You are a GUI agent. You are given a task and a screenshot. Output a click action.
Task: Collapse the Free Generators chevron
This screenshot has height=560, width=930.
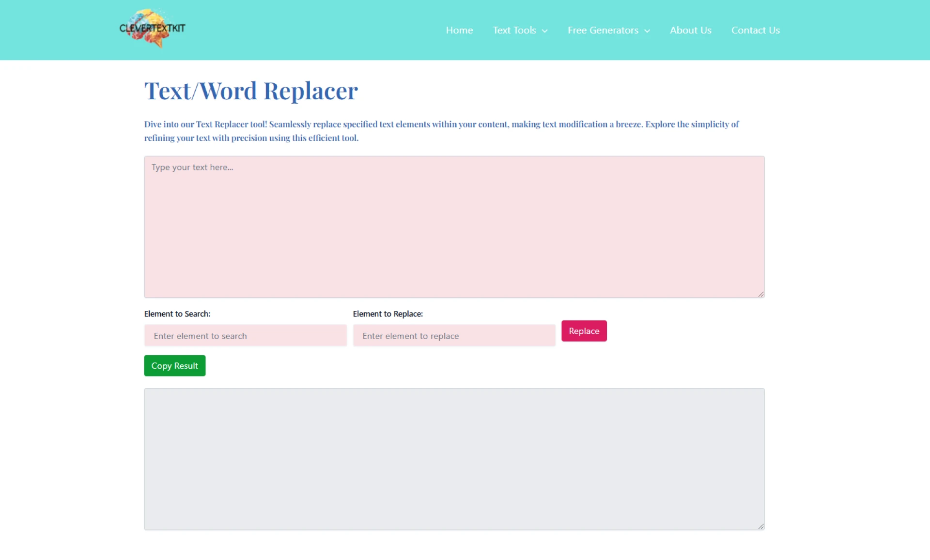[x=648, y=31]
